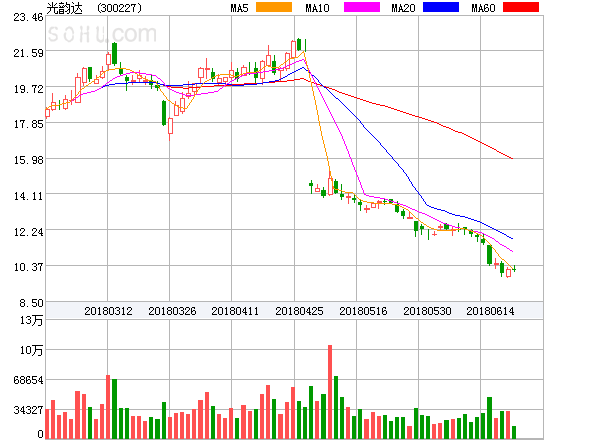The height and width of the screenshot is (440, 600).
Task: Select the MA60 legend label
Action: 483,8
